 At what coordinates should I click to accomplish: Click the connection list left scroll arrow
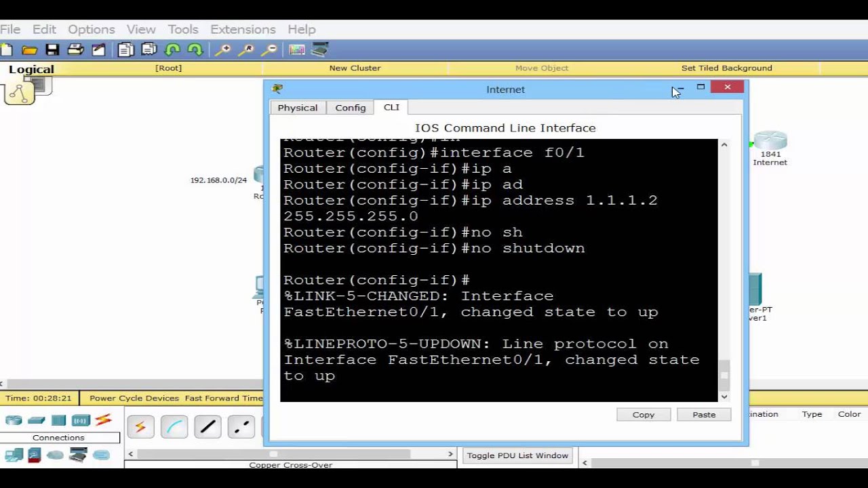click(x=131, y=454)
